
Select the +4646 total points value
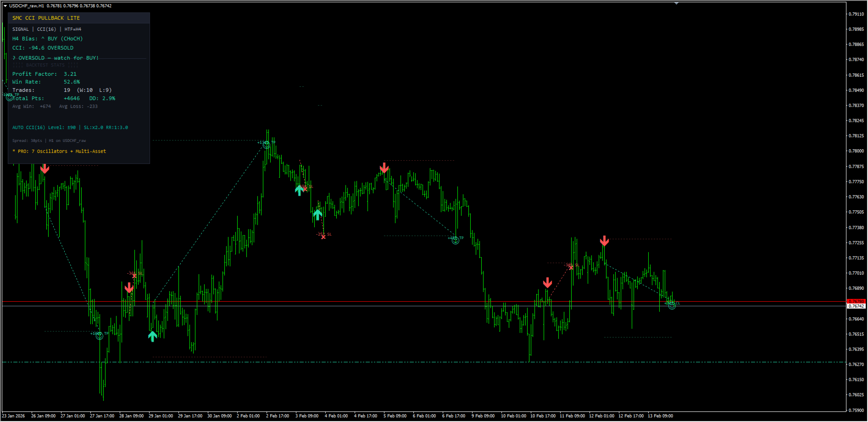[x=72, y=99]
